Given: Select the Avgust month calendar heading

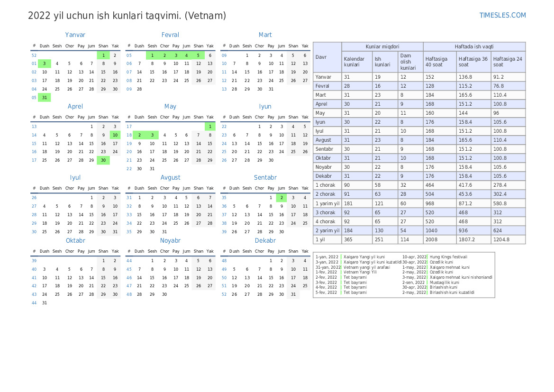Looking at the screenshot, I should tap(170, 177).
